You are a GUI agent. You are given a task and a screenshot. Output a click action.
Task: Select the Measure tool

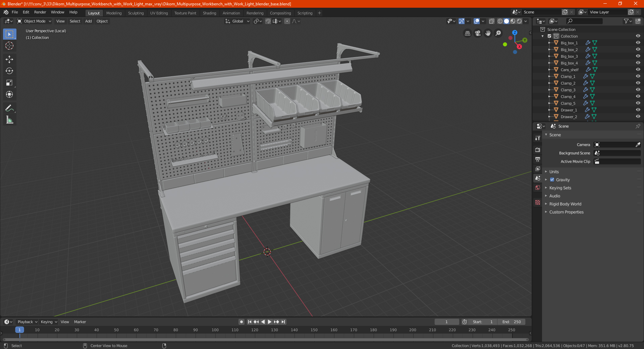9,120
